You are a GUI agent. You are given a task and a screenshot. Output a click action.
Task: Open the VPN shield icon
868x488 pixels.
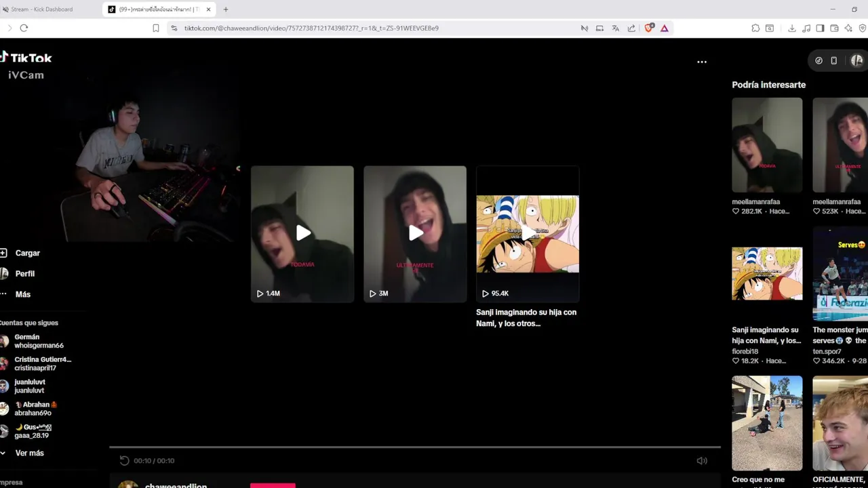[863, 28]
